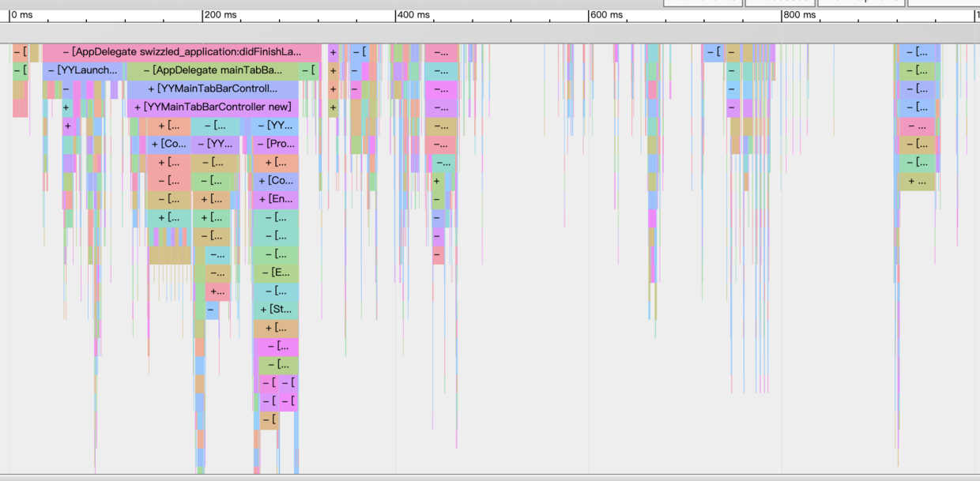Click the pink '+...' flame block
The image size is (980, 481).
click(217, 291)
